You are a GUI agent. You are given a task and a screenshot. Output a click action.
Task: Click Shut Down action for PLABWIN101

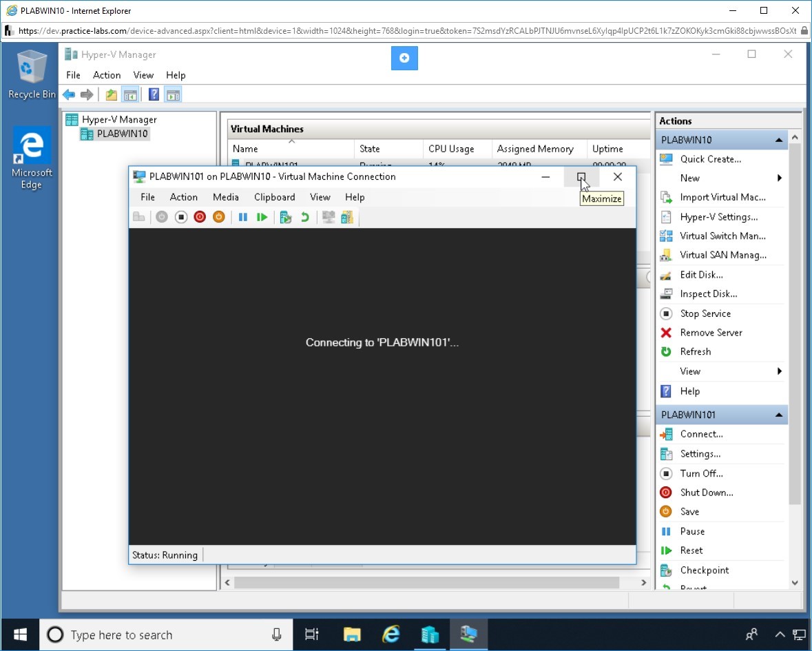point(707,493)
